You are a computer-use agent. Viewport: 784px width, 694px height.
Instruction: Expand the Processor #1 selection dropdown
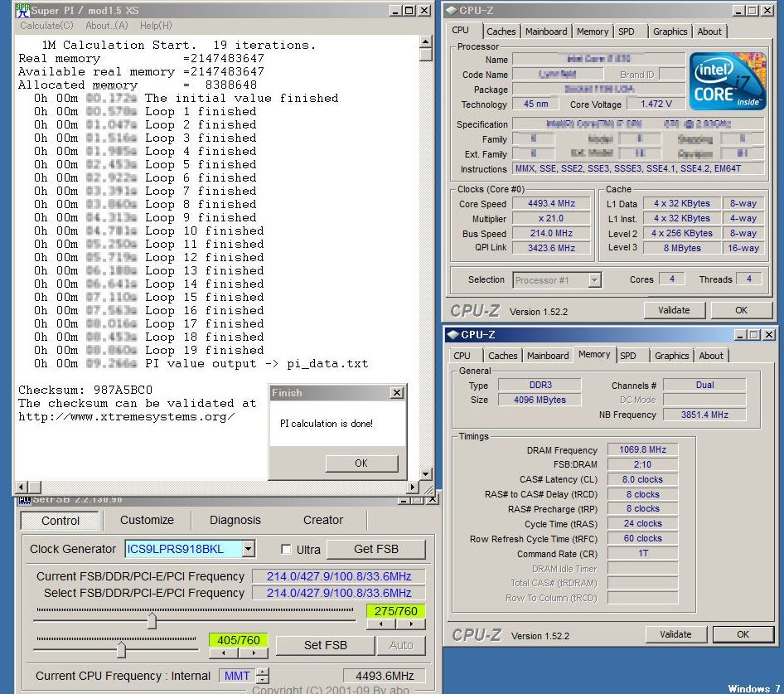tap(594, 280)
